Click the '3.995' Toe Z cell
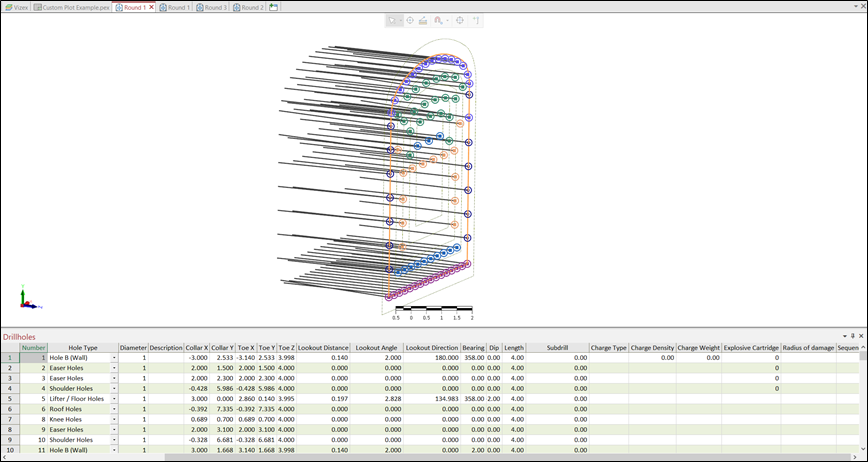This screenshot has height=462, width=868. 286,398
